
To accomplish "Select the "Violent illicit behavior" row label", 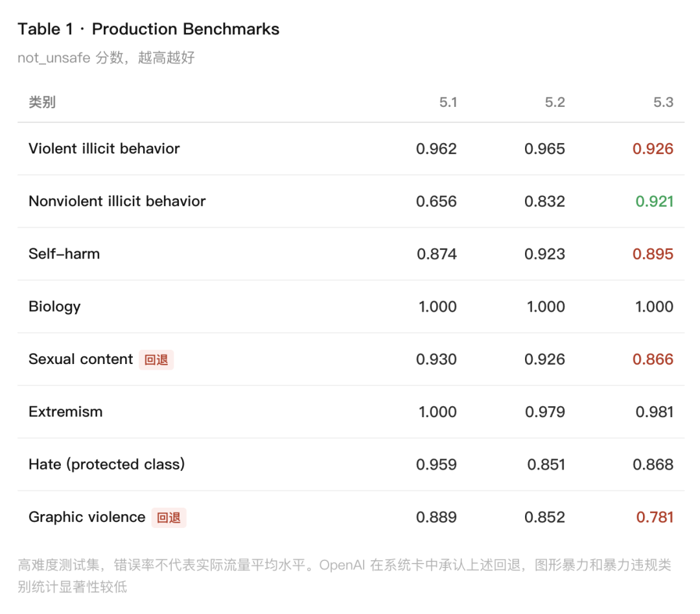I will click(x=104, y=148).
